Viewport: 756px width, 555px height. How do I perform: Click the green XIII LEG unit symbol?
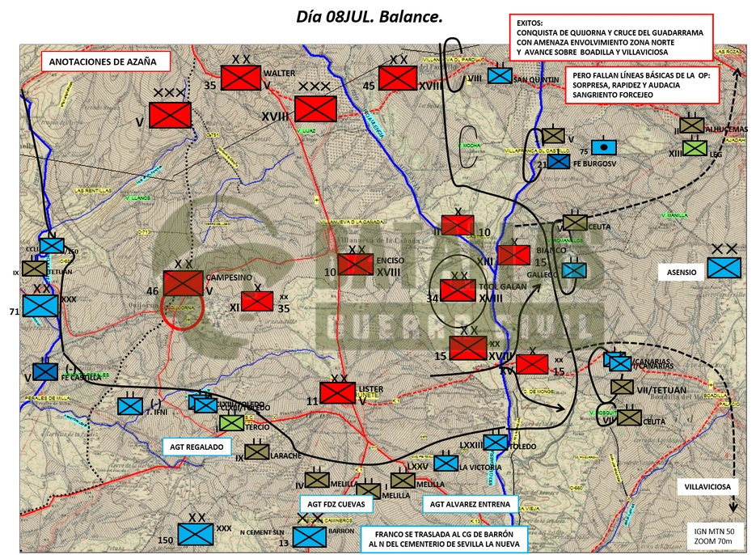pyautogui.click(x=695, y=148)
